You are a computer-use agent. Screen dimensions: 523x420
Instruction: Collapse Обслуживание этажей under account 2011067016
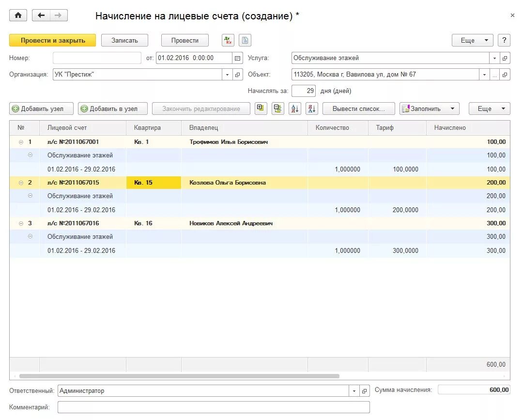[x=30, y=236]
